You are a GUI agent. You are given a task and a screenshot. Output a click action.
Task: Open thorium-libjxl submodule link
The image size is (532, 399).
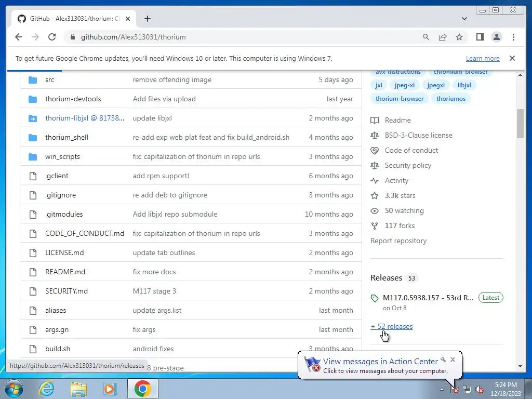(x=85, y=118)
